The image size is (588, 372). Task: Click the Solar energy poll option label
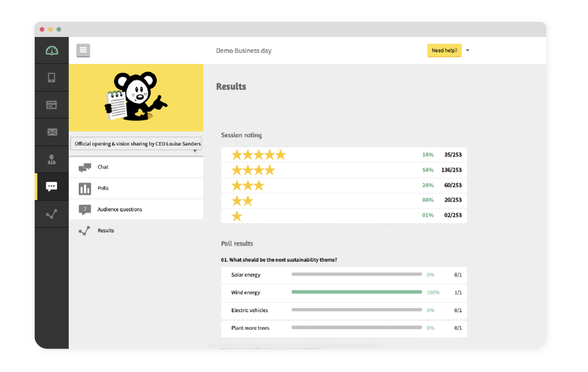246,275
